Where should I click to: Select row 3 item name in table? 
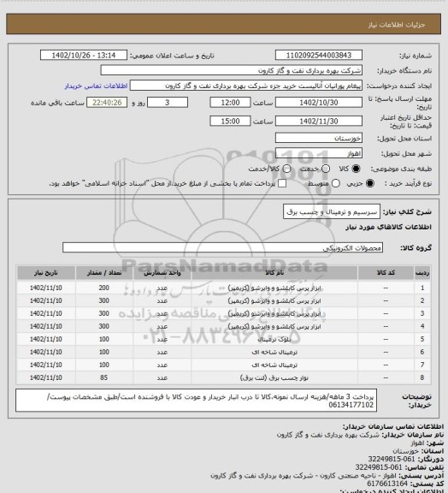(x=274, y=314)
